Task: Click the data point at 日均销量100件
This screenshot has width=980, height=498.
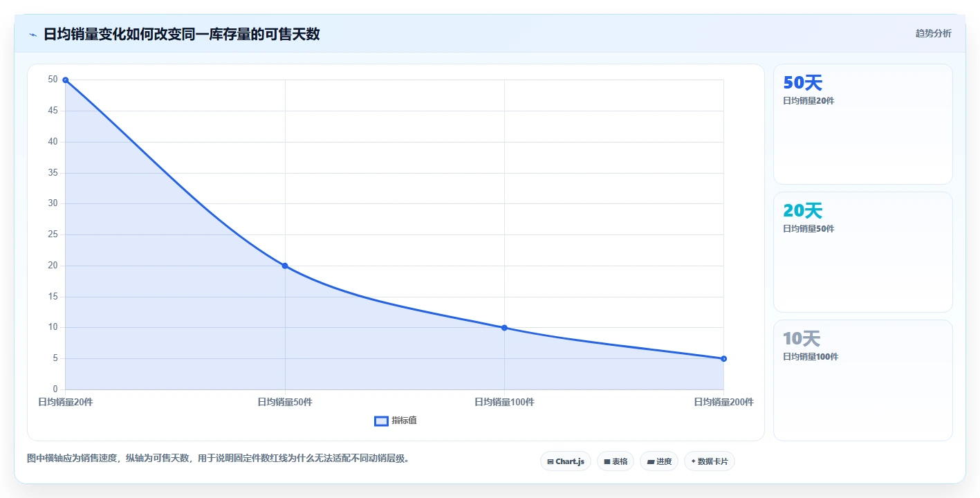Action: [504, 328]
